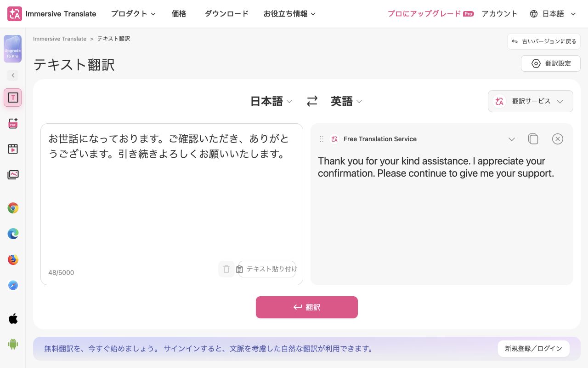Viewport: 588px width, 368px height.
Task: Collapse the sidebar with the left chevron
Action: pos(13,75)
